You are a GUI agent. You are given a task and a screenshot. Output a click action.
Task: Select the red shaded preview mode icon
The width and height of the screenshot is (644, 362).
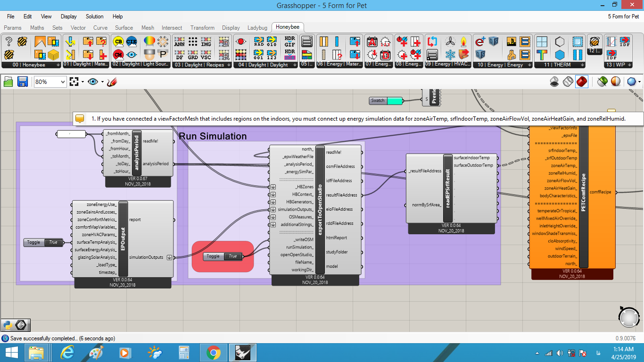click(582, 82)
